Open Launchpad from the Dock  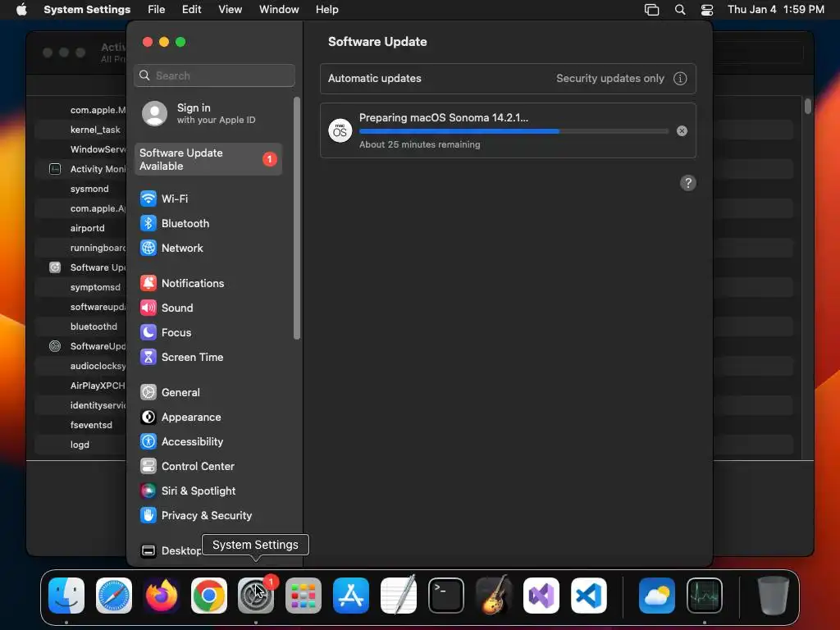click(304, 596)
